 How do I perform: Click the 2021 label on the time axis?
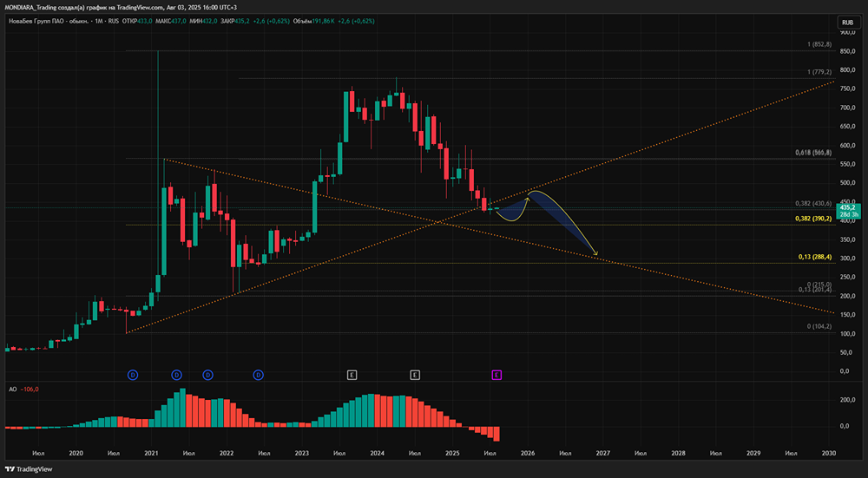(x=151, y=453)
